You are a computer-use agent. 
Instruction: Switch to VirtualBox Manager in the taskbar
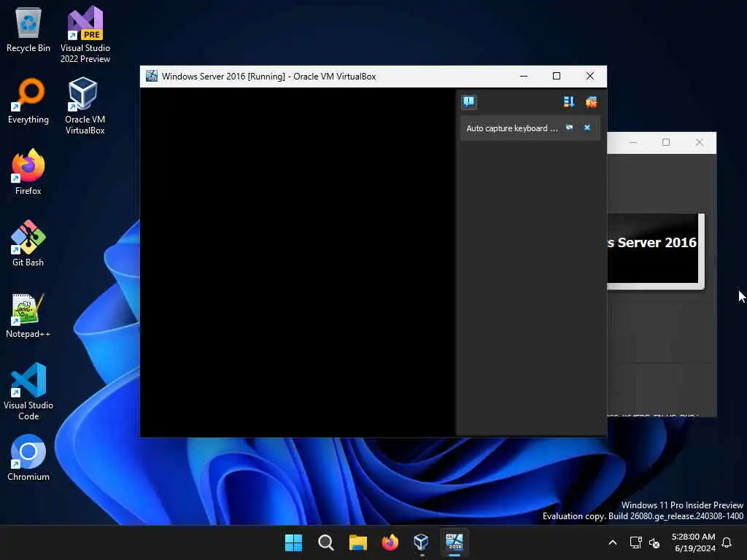click(x=422, y=542)
